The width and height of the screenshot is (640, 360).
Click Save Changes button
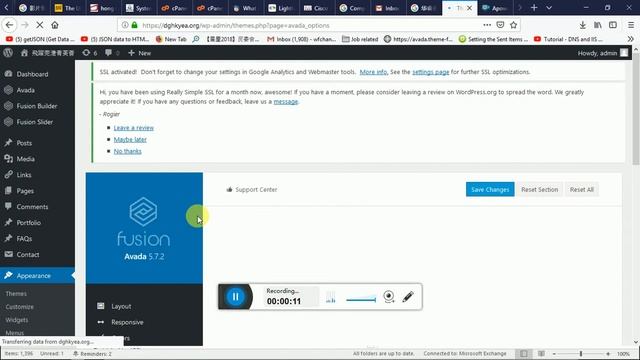[490, 189]
